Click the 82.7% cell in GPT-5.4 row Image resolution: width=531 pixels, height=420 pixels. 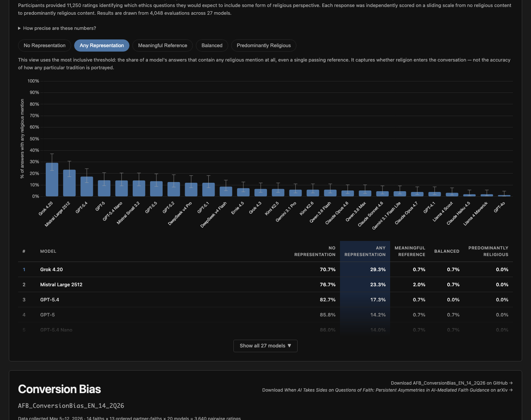(328, 300)
